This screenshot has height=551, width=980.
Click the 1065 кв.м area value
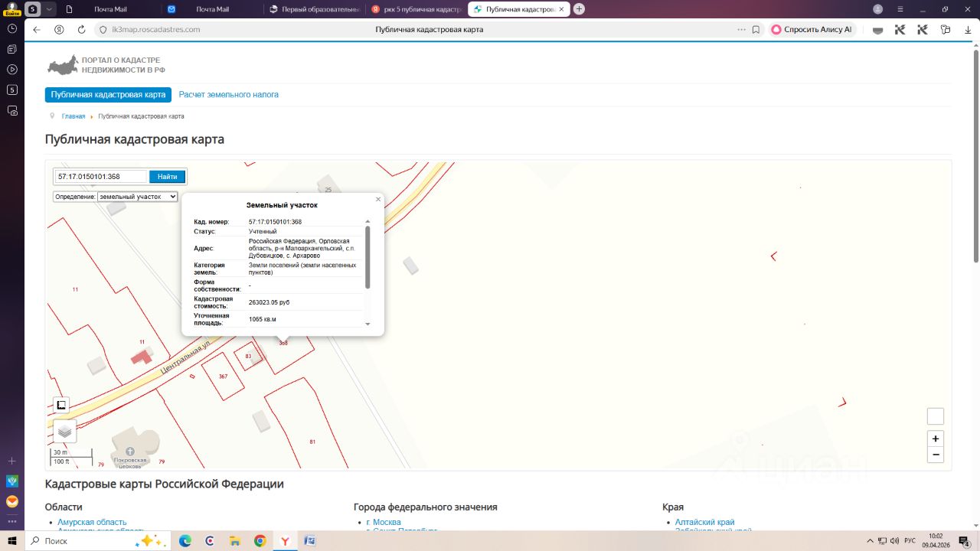tap(263, 319)
